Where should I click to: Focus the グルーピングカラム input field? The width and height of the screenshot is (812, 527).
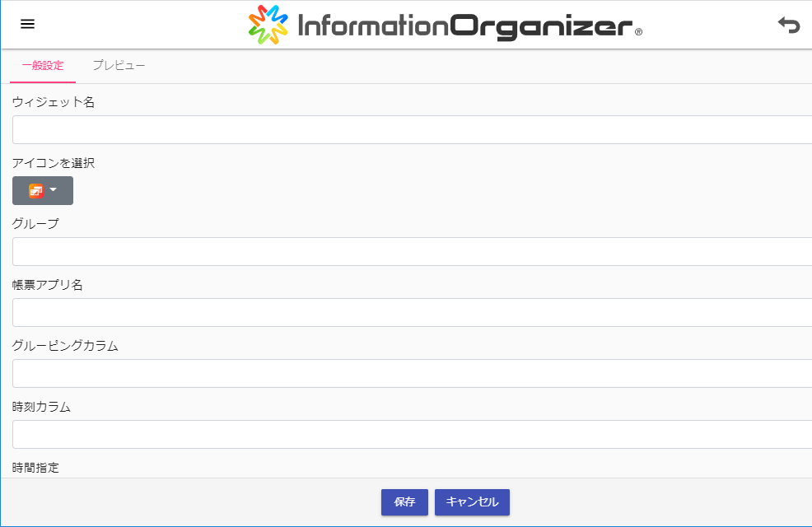click(412, 374)
